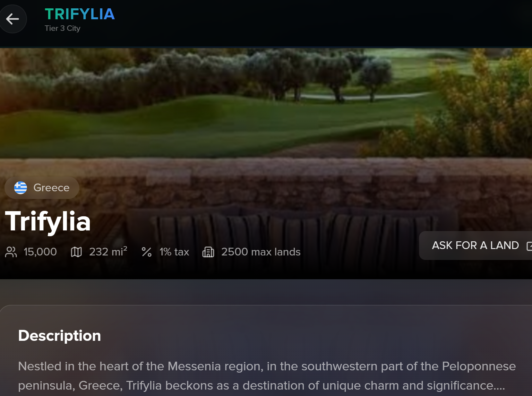Click the 15,000 population value
Image resolution: width=532 pixels, height=396 pixels.
point(40,252)
